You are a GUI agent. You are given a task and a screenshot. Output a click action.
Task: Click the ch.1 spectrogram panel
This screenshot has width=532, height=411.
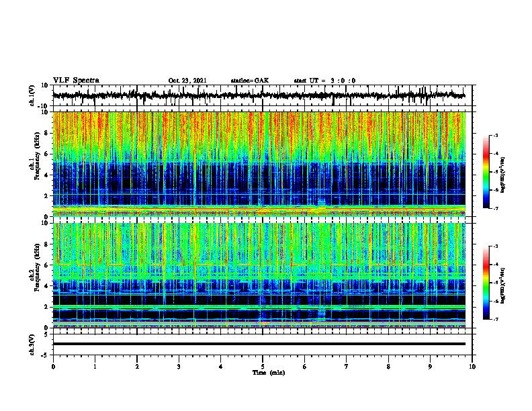tap(259, 164)
